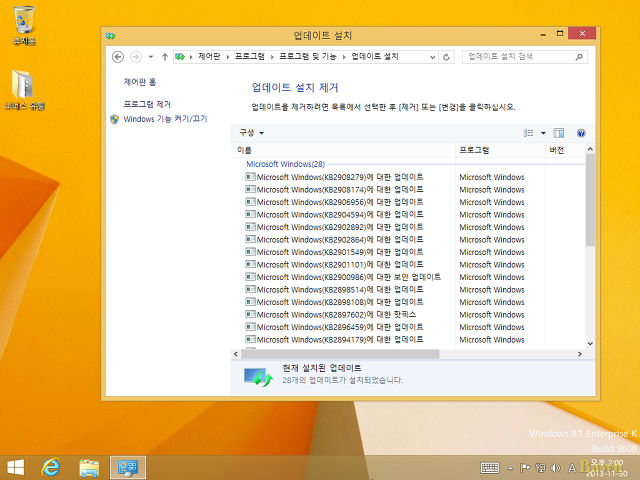
Task: Click 프로그램 in the address breadcrumb
Action: [x=250, y=57]
